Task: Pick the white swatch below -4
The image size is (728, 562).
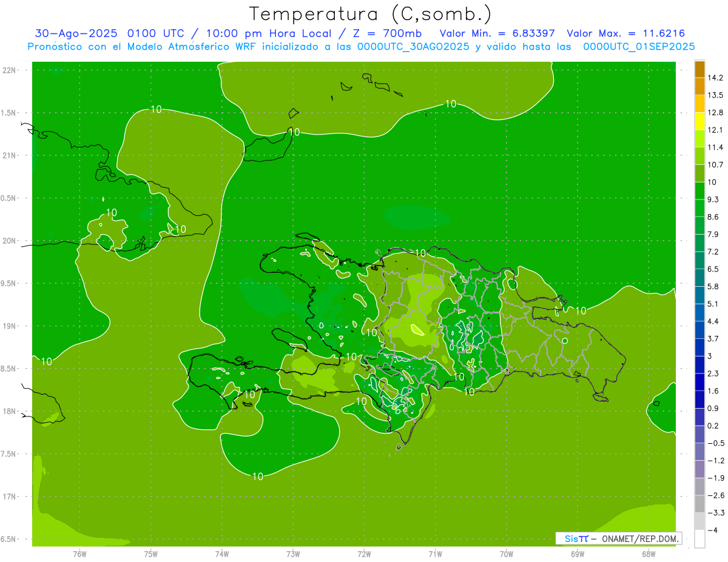Action: [699, 539]
